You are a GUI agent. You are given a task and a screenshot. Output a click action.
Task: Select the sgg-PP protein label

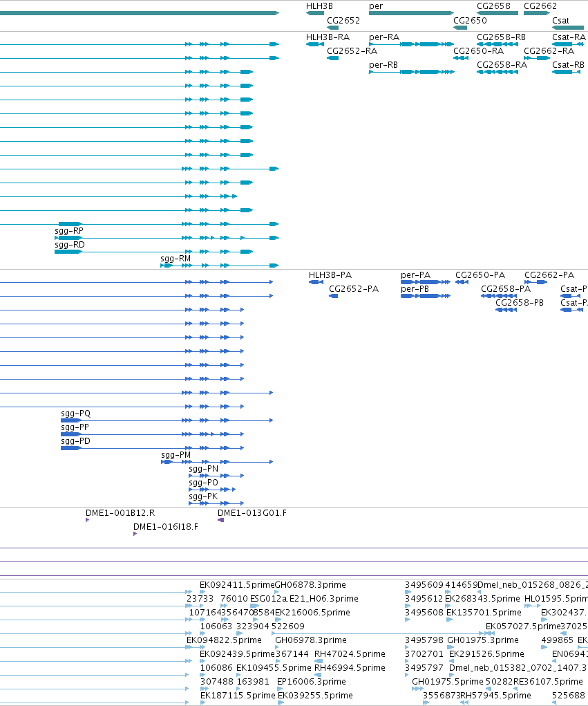pos(75,428)
